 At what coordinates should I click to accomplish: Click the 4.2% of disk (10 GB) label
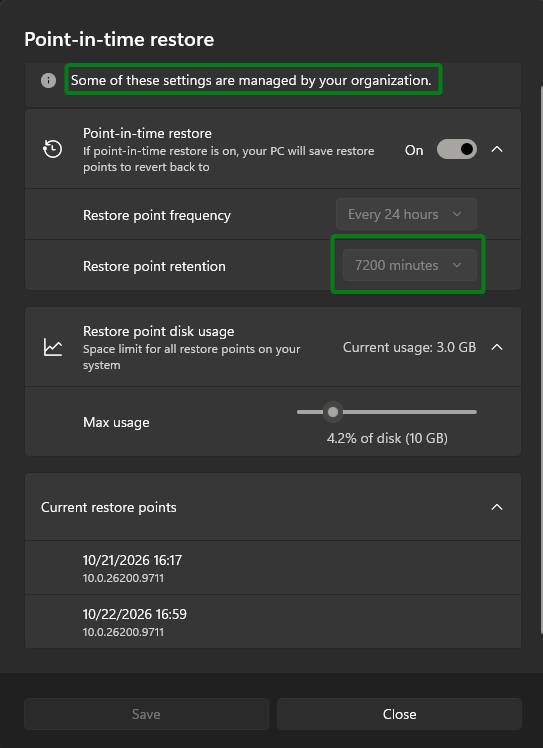[387, 438]
